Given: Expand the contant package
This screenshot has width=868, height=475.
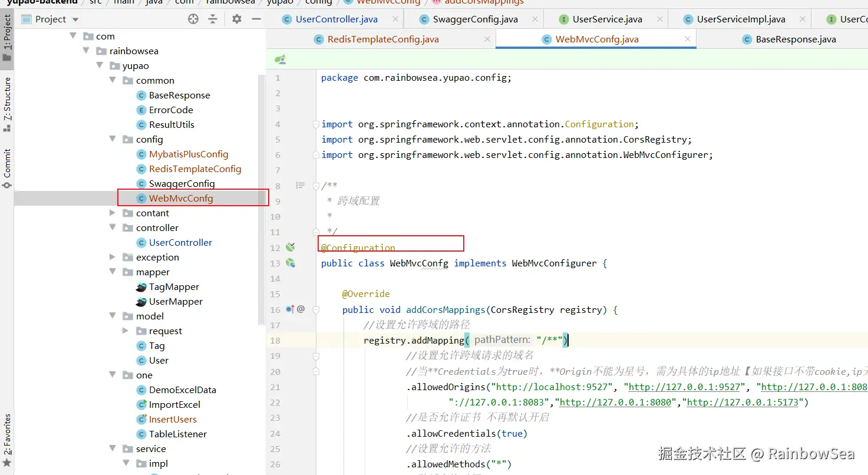Looking at the screenshot, I should click(113, 213).
